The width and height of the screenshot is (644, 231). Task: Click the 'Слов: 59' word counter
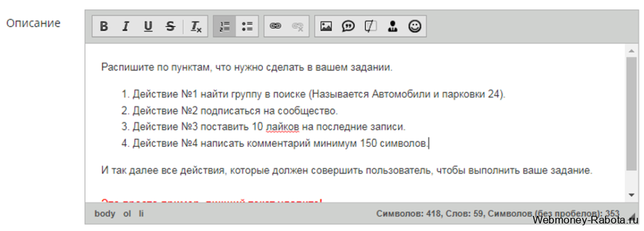(465, 213)
